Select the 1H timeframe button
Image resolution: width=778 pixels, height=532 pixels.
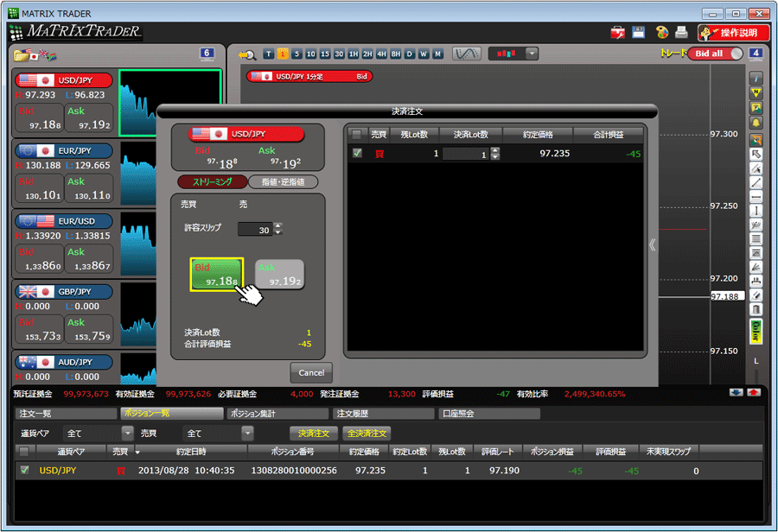(354, 54)
